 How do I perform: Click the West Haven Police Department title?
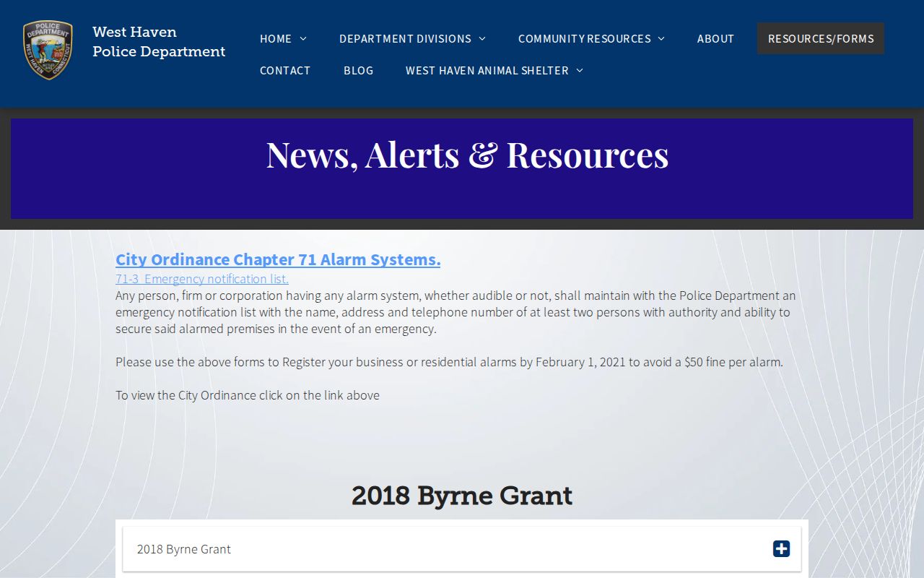[x=159, y=42]
